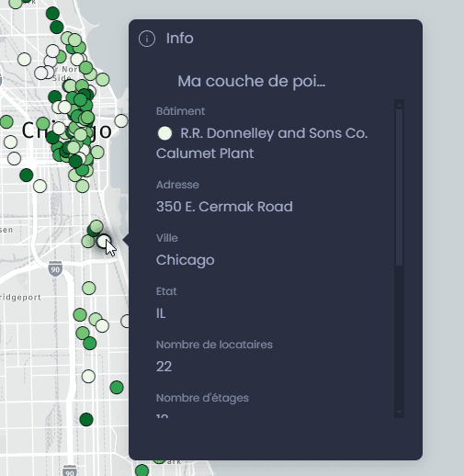
Task: Click the 'IL' value under Etat
Action: (161, 313)
